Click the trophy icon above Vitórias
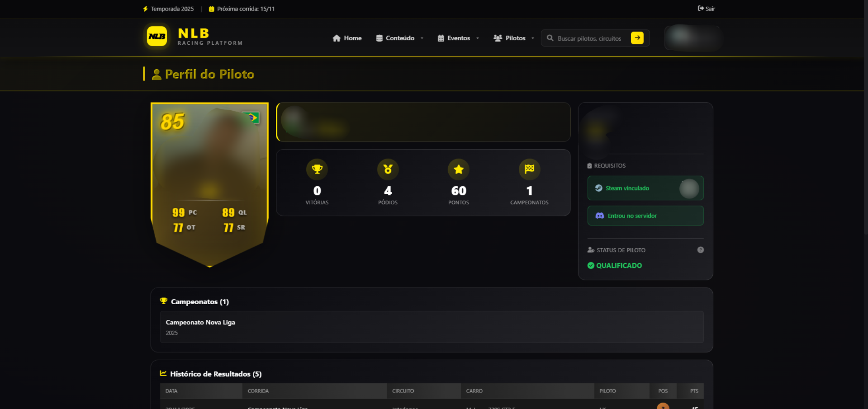The height and width of the screenshot is (409, 868). click(x=317, y=169)
